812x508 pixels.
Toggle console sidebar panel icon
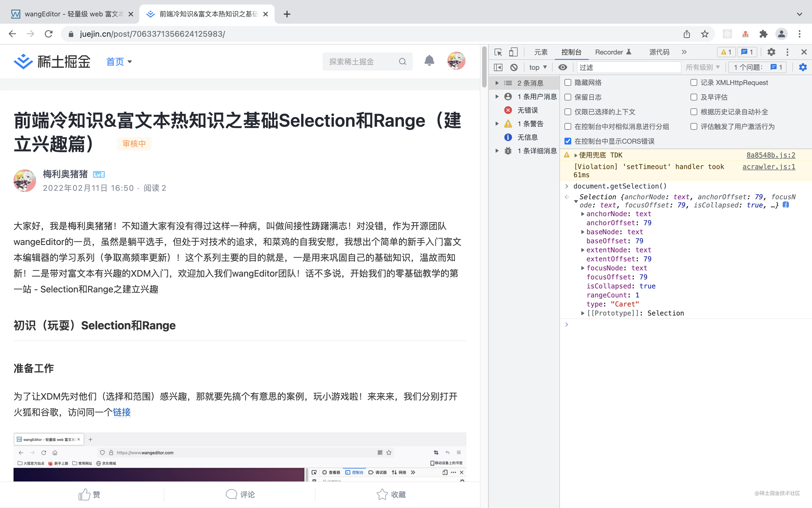[x=498, y=67]
